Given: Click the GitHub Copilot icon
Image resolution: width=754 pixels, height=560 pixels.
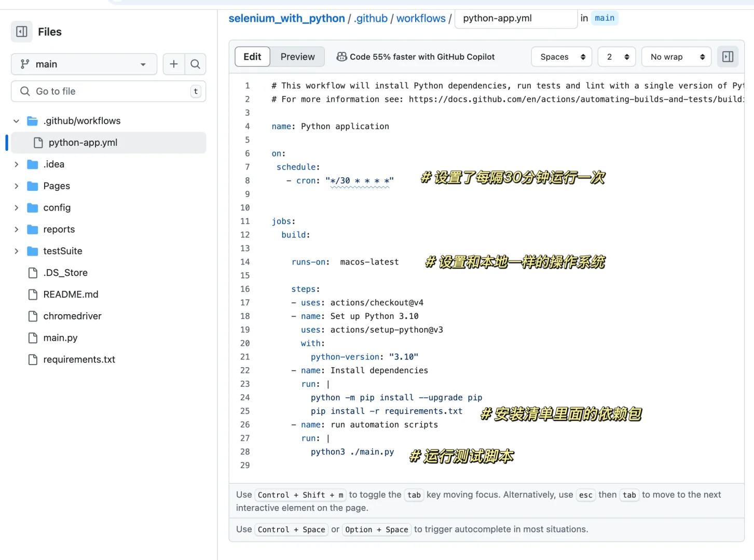Looking at the screenshot, I should [x=341, y=57].
